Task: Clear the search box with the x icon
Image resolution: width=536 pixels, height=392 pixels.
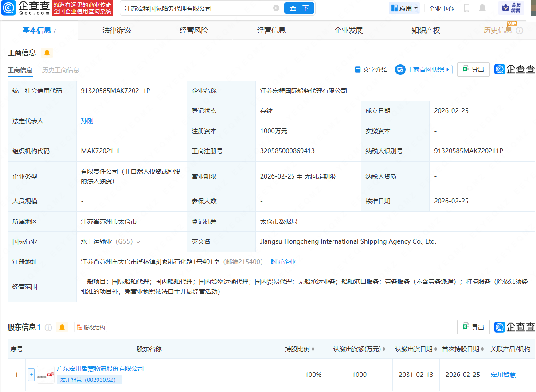Action: tap(277, 8)
